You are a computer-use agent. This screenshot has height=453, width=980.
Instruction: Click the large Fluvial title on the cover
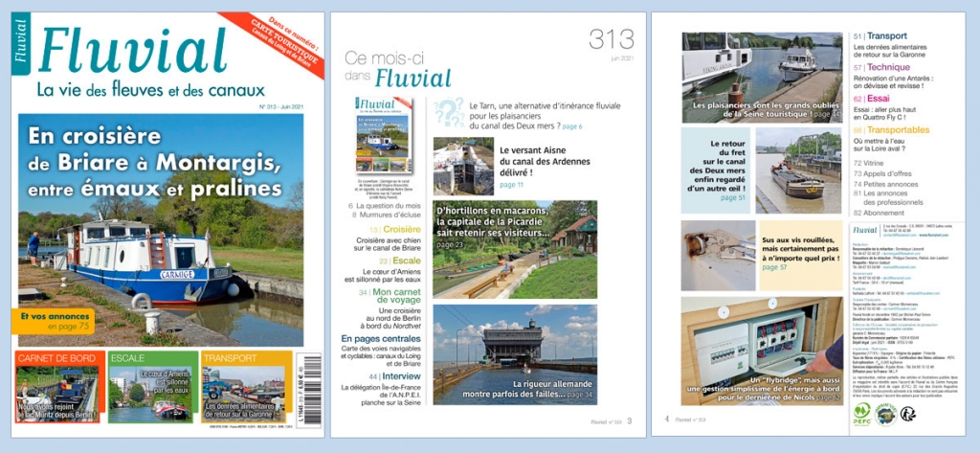[x=132, y=50]
